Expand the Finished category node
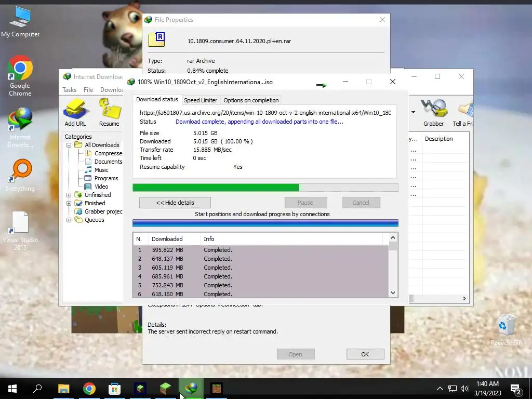 (69, 203)
